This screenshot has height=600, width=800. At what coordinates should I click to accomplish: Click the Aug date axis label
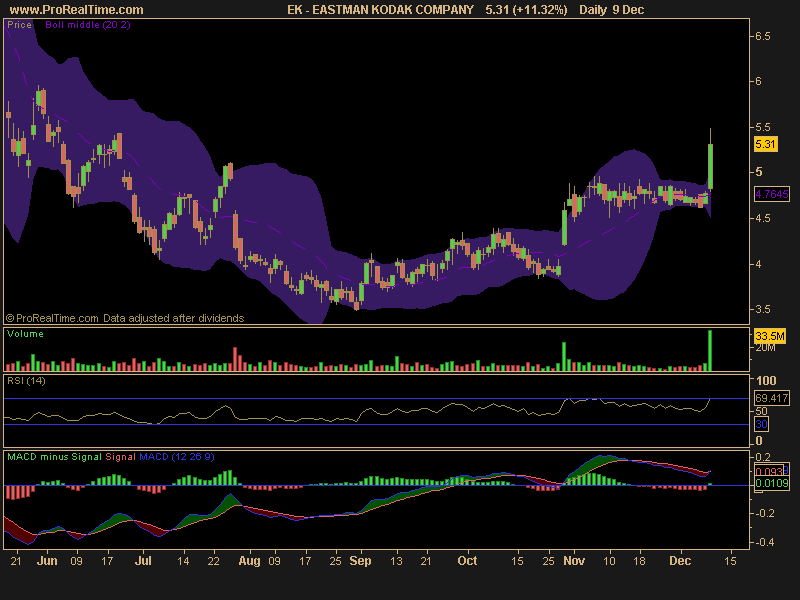[249, 561]
